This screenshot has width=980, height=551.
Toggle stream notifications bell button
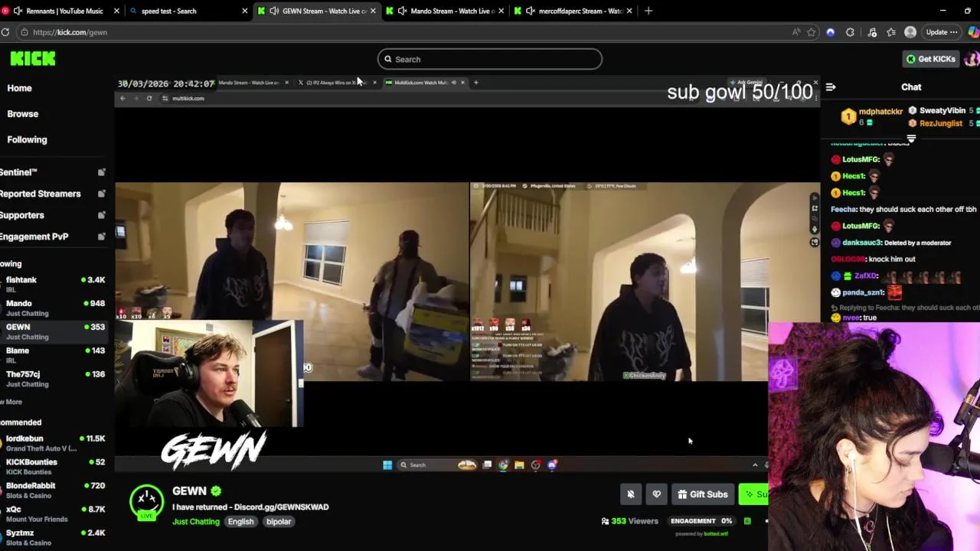[x=631, y=494]
